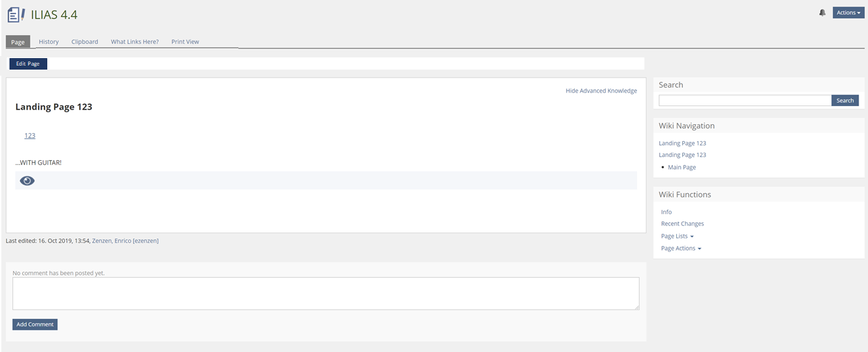Focus the wiki search input field
Screen dimensions: 868x352
click(744, 101)
